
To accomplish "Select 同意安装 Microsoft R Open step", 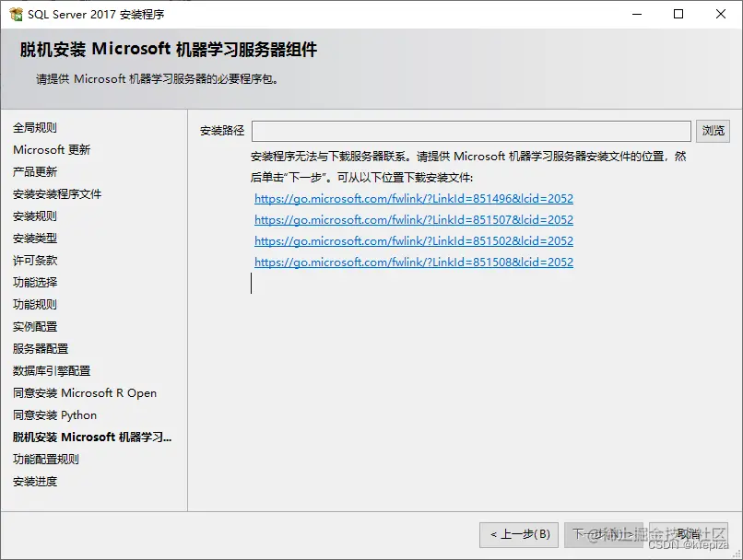I will click(x=85, y=393).
